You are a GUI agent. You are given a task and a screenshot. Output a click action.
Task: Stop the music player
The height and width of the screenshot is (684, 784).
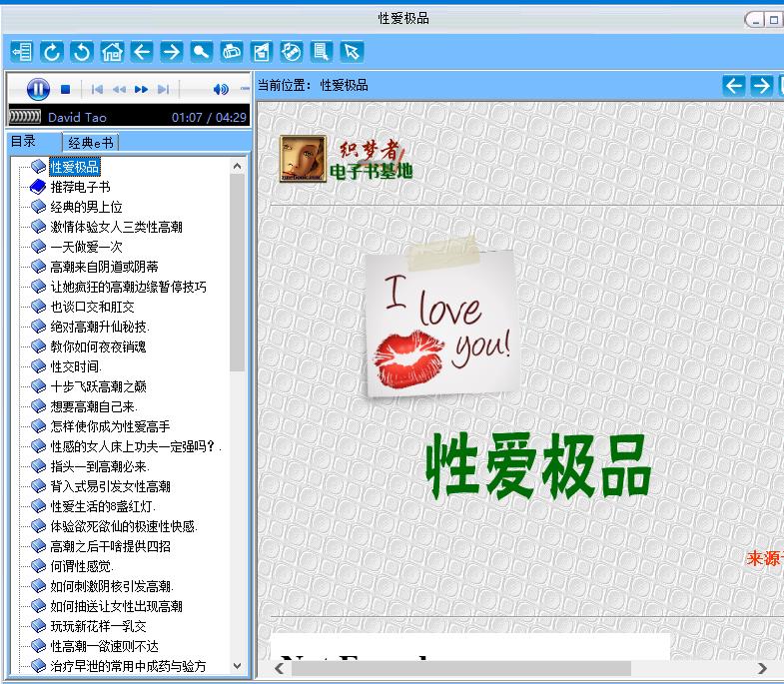[65, 90]
